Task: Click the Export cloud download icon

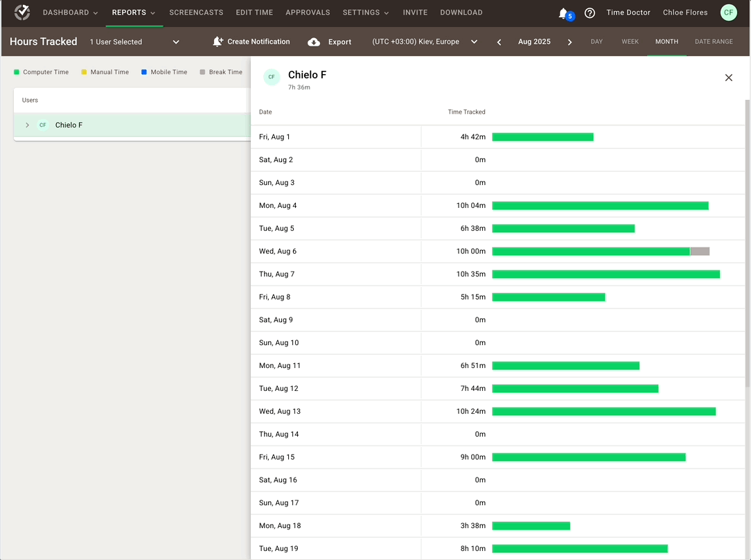Action: pos(314,42)
